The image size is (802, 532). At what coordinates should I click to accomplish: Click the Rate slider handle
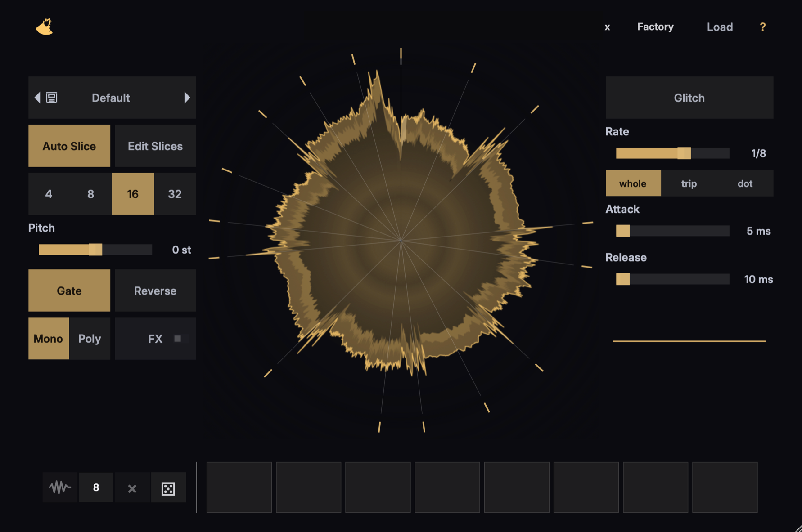click(684, 153)
